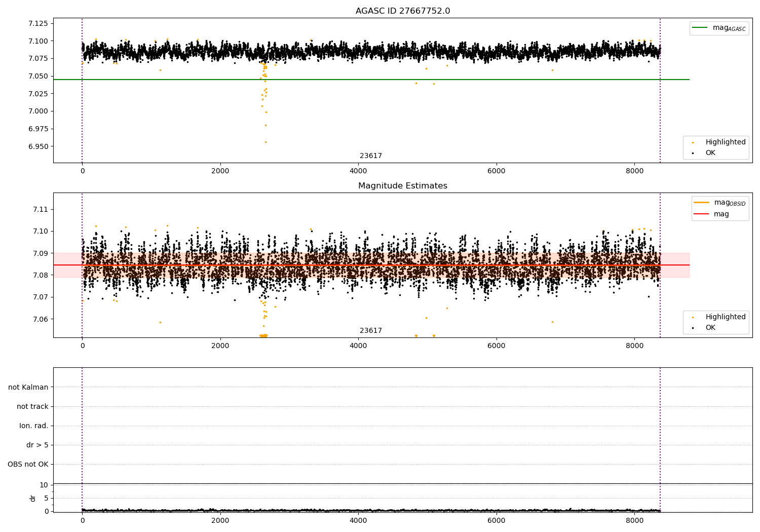Viewport: 760px width, 532px height.
Task: Click the 'AGASC ID 27667752.0' plot title
Action: (x=403, y=11)
